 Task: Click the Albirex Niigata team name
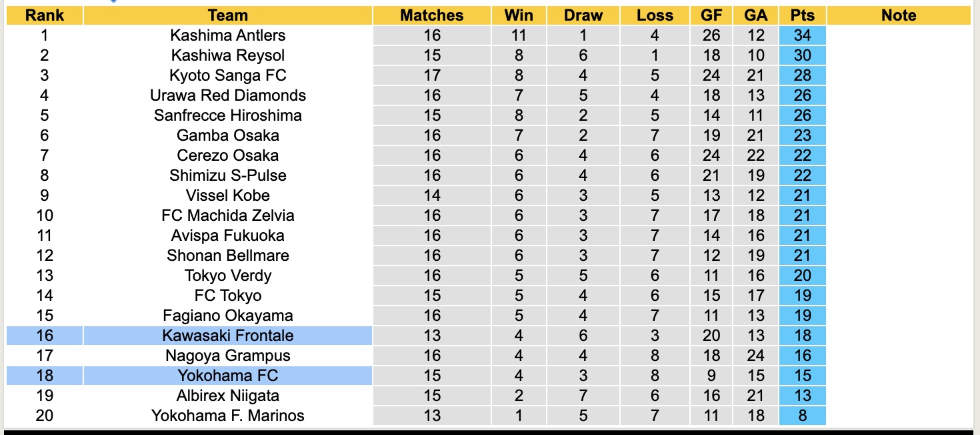pyautogui.click(x=227, y=396)
